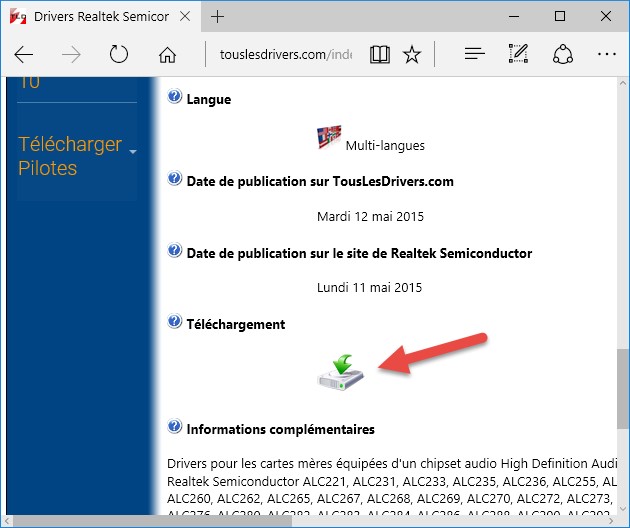This screenshot has height=528, width=630.
Task: Add page to favorites with star icon
Action: (412, 55)
